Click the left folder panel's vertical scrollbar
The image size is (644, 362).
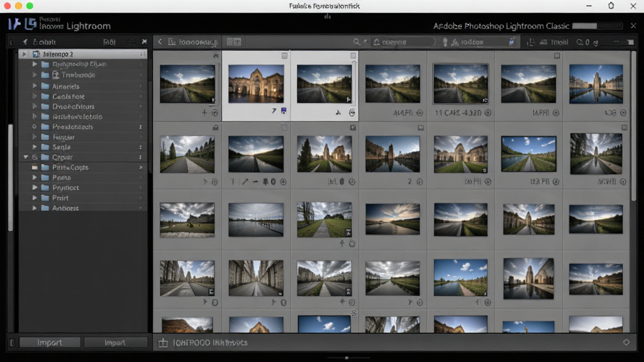coord(11,177)
